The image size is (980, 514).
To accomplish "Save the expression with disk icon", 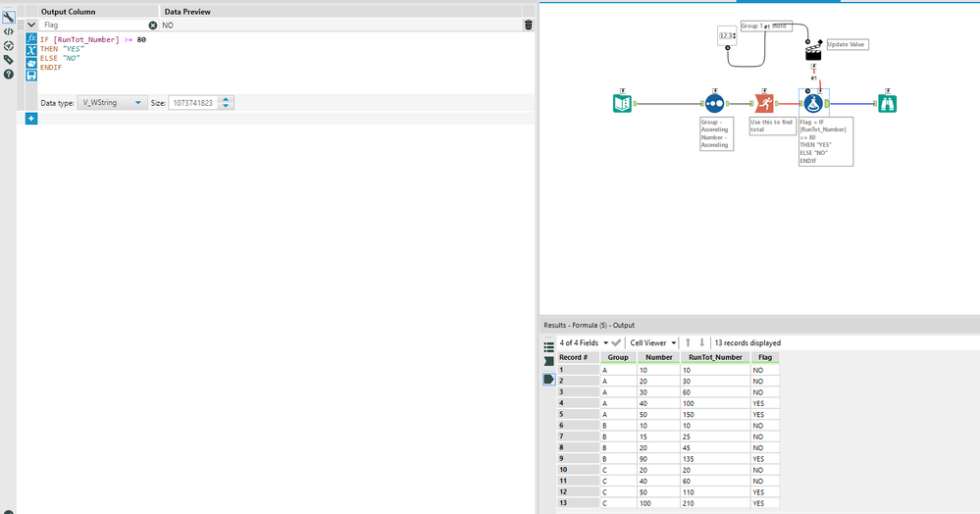I will click(31, 75).
